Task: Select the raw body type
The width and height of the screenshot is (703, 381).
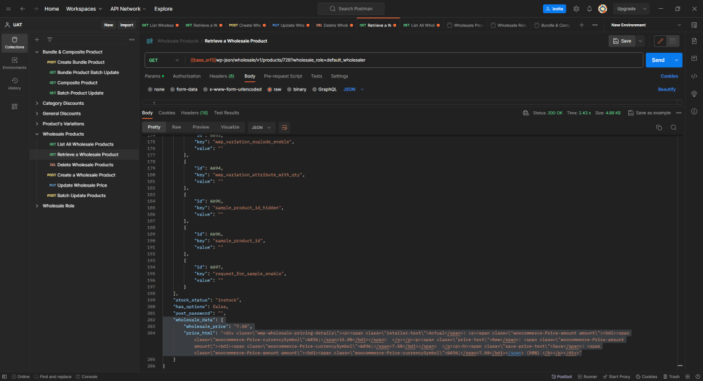Action: [274, 90]
